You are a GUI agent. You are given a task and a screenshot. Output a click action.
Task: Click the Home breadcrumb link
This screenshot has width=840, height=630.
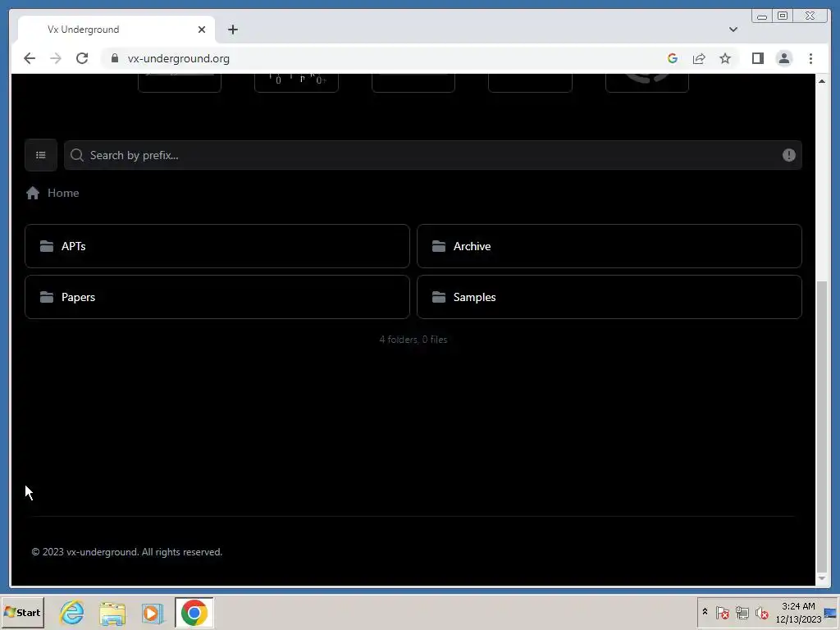(63, 193)
